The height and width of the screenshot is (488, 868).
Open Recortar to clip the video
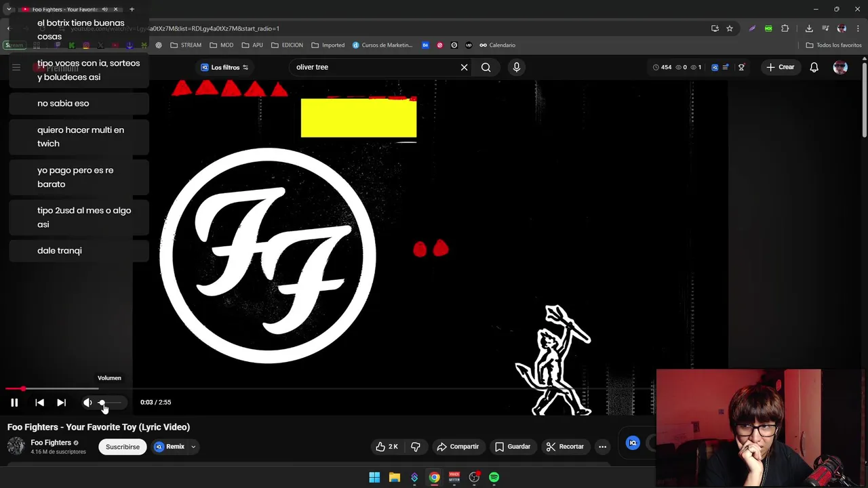(565, 447)
